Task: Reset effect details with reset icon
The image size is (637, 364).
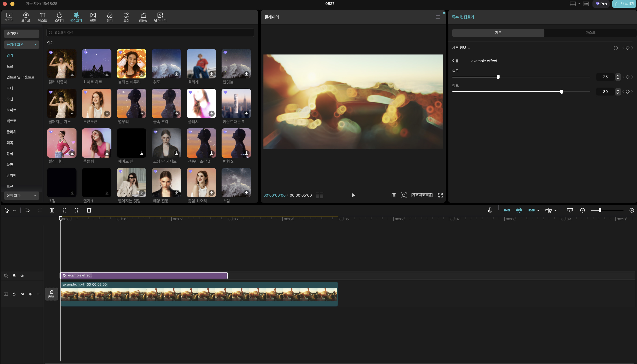Action: 615,48
